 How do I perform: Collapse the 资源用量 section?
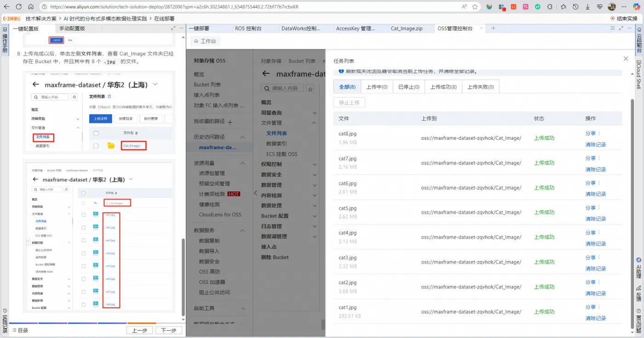click(242, 163)
